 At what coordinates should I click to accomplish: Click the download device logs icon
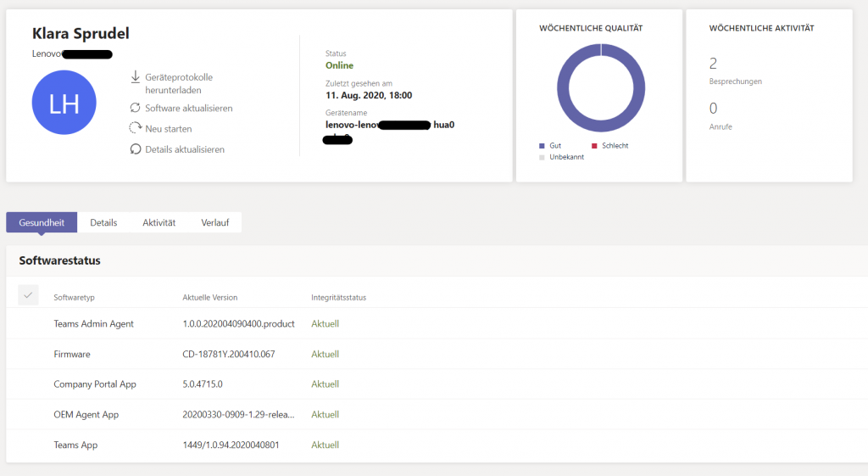[135, 77]
